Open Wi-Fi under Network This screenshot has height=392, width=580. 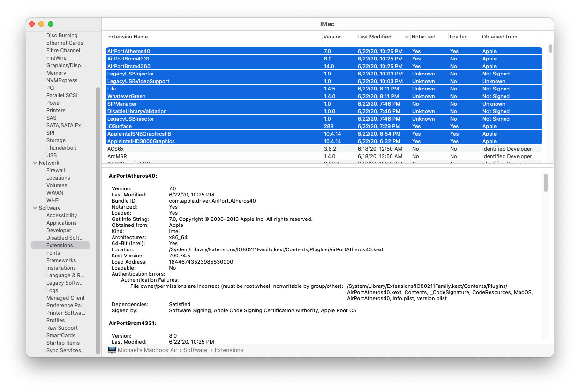[x=53, y=200]
